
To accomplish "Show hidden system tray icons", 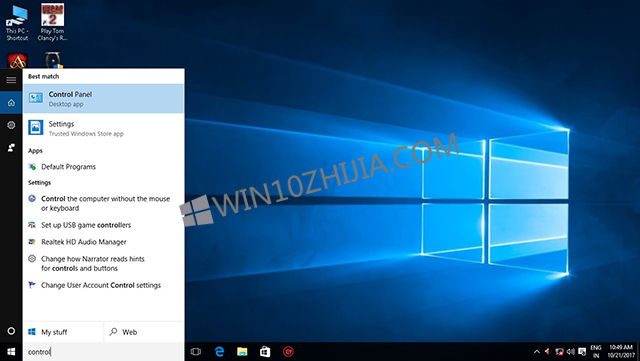I will coord(537,352).
